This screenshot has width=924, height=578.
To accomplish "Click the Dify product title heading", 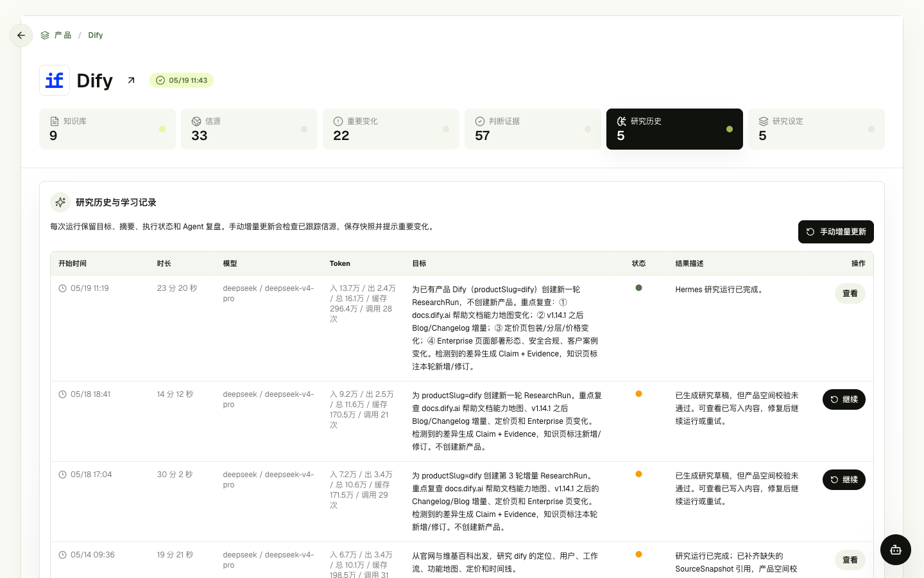I will [95, 80].
